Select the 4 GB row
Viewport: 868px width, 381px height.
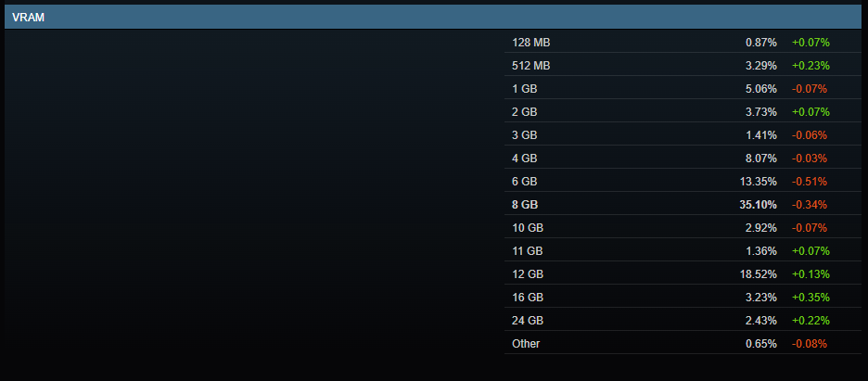pos(683,159)
